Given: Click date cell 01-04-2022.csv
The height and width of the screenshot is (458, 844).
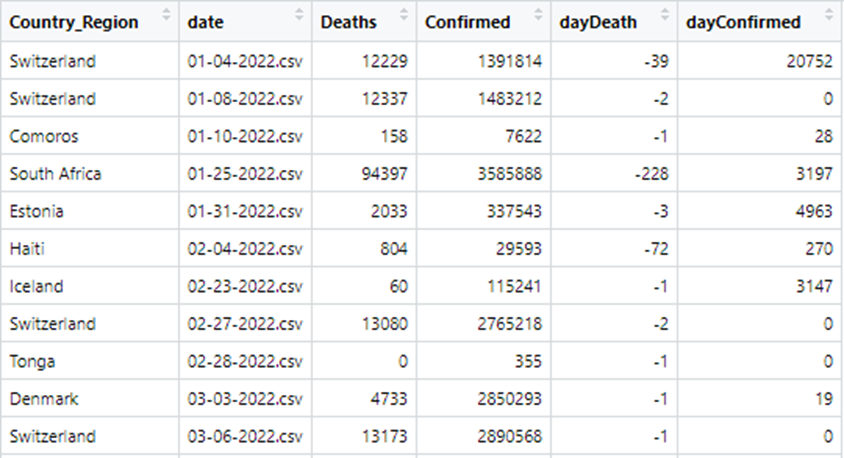Looking at the screenshot, I should pos(245,61).
